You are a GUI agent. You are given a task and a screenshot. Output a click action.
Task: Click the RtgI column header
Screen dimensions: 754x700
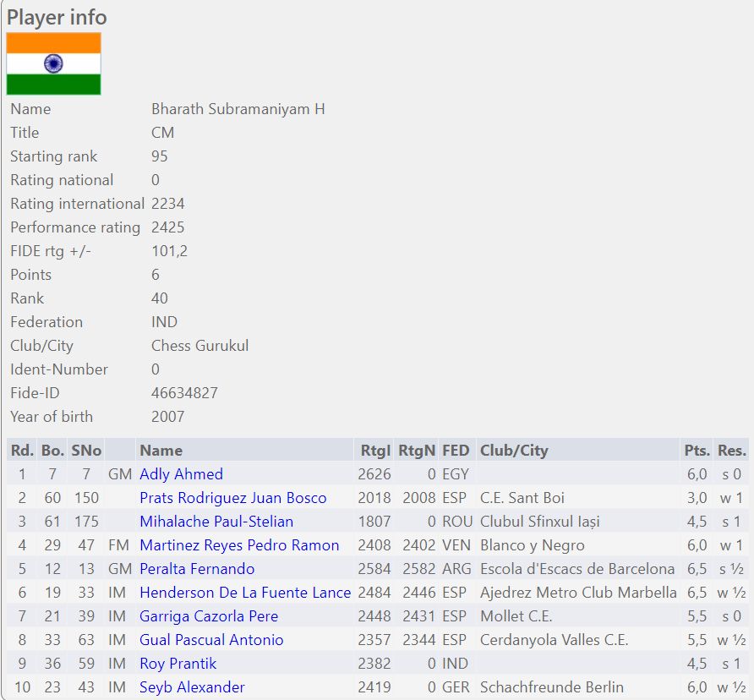click(374, 451)
